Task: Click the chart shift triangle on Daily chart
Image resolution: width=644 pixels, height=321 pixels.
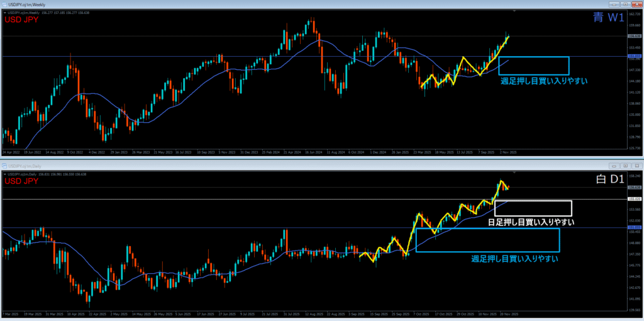Action: pos(516,171)
